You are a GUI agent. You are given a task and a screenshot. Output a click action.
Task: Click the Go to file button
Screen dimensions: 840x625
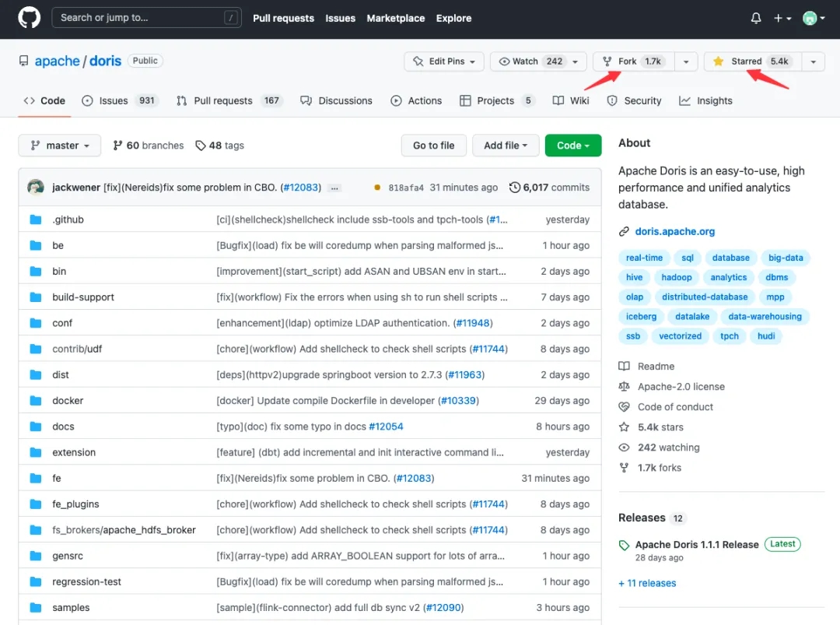pyautogui.click(x=433, y=146)
